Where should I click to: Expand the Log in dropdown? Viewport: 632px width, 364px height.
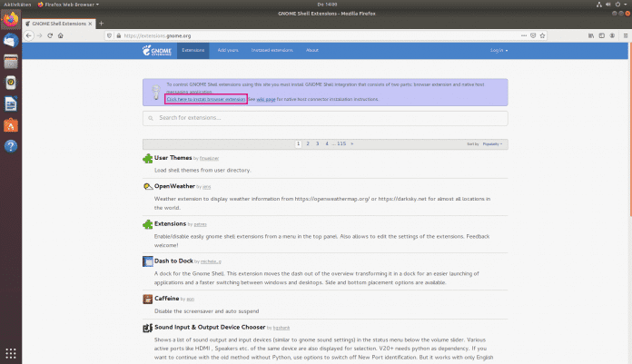pyautogui.click(x=499, y=51)
